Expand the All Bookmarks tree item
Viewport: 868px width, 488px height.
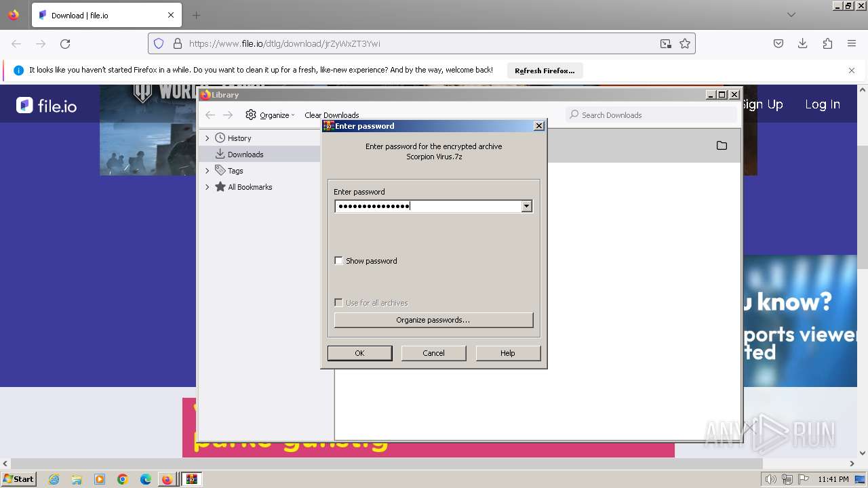pyautogui.click(x=208, y=187)
